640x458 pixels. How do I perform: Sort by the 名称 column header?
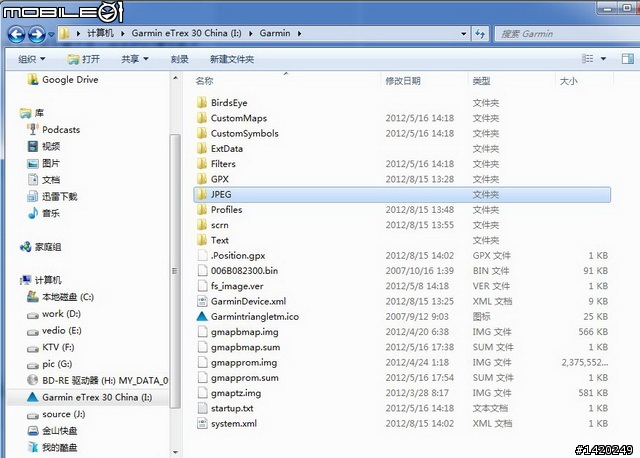click(204, 81)
